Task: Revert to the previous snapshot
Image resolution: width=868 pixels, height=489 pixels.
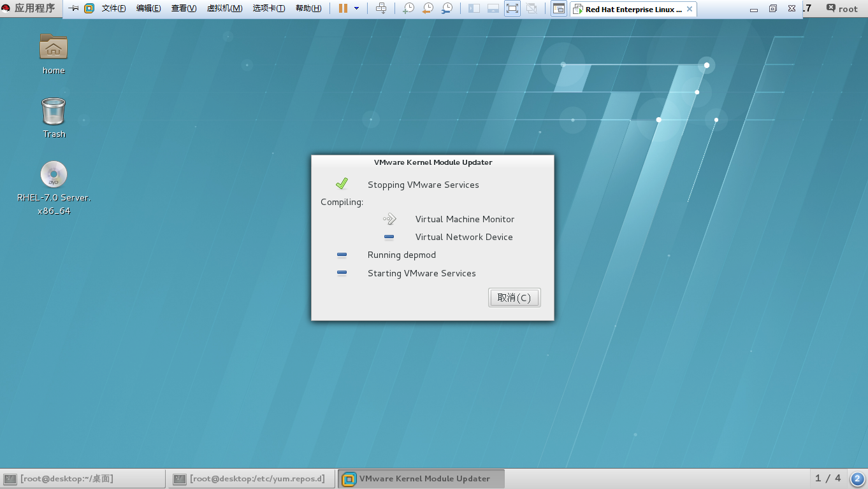Action: click(x=428, y=8)
